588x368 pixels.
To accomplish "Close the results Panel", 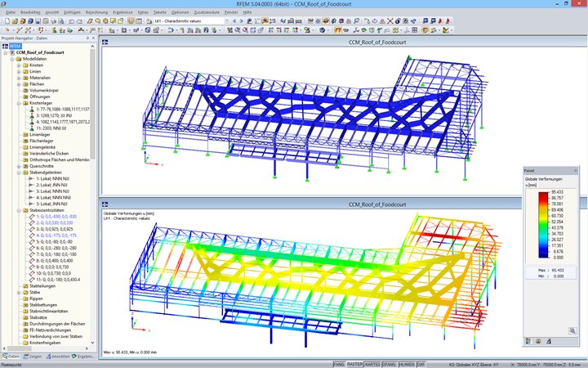I will 576,170.
